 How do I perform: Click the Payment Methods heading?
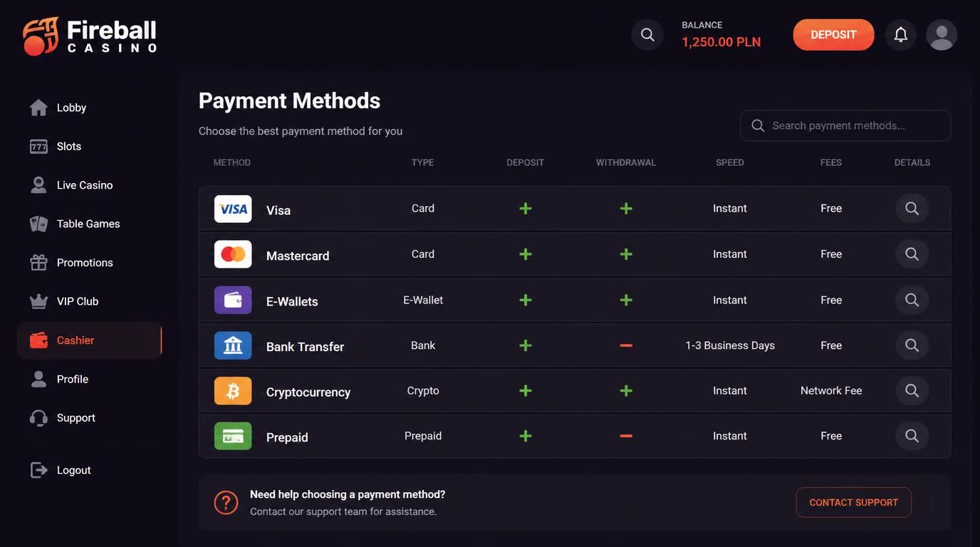click(x=289, y=100)
